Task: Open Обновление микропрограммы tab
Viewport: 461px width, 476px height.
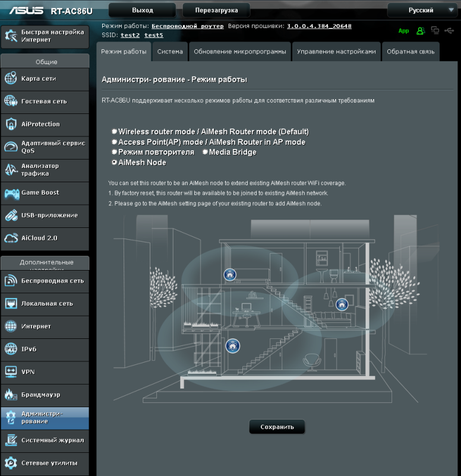Action: point(240,52)
